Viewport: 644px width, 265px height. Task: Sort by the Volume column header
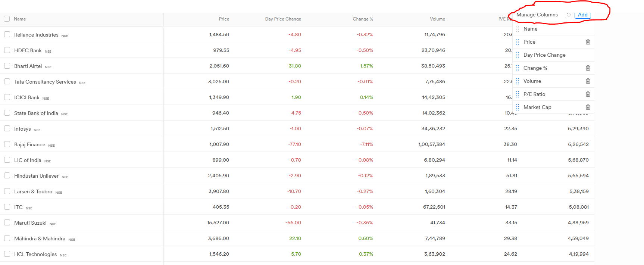437,19
